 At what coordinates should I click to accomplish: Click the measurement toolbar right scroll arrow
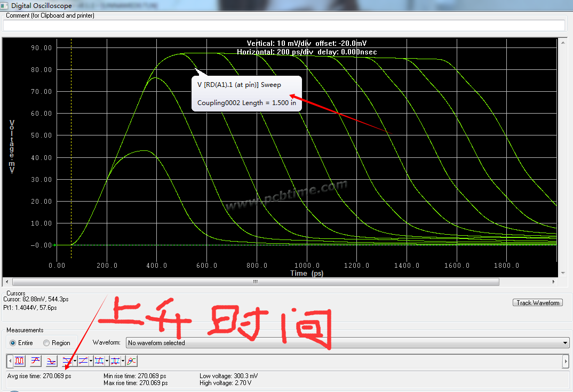[566, 361]
